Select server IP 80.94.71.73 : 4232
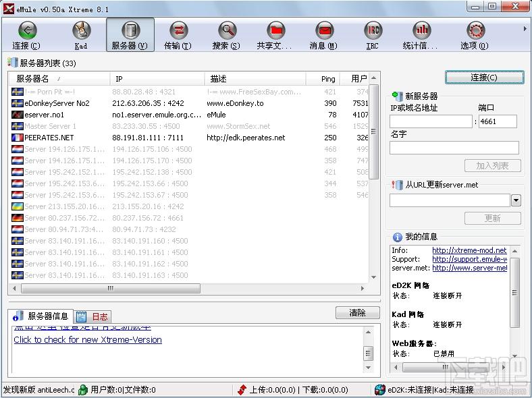 pyautogui.click(x=144, y=229)
